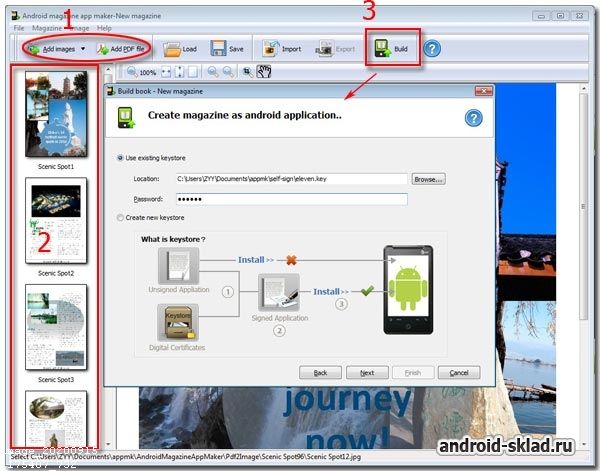
Task: Maximize the main application window
Action: pyautogui.click(x=560, y=16)
